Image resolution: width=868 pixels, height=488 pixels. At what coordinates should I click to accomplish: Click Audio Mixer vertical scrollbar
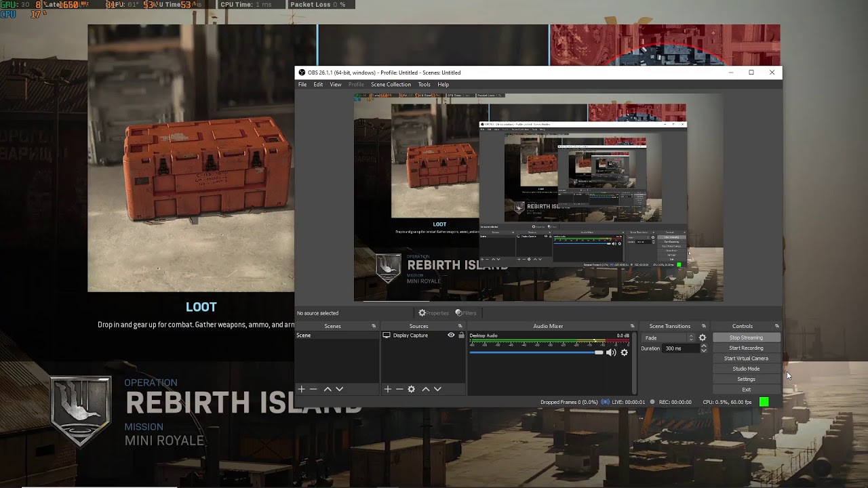[x=634, y=363]
